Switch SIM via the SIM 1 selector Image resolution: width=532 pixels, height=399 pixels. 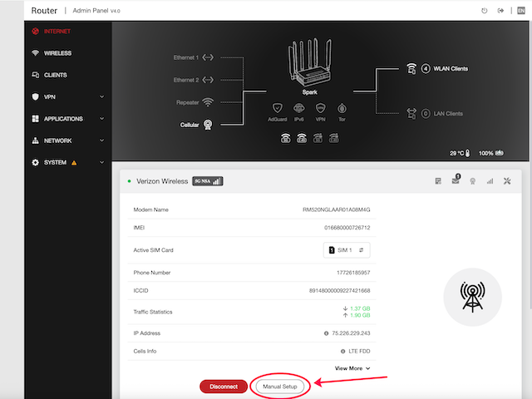(x=347, y=250)
